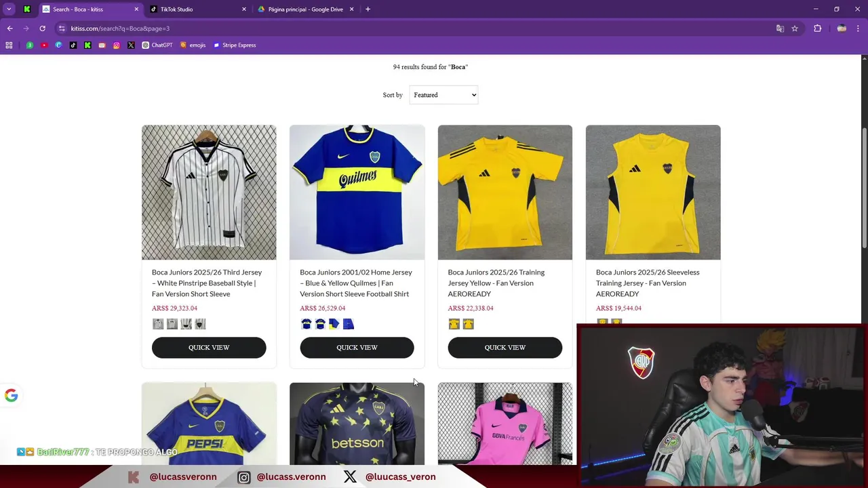This screenshot has height=488, width=868.
Task: Switch to the pinned Kick tab
Action: [x=26, y=9]
